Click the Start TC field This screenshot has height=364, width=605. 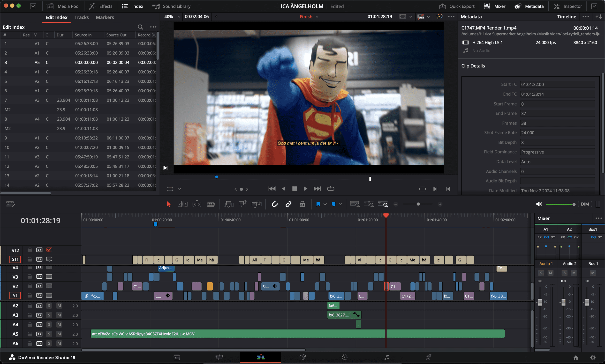(557, 84)
